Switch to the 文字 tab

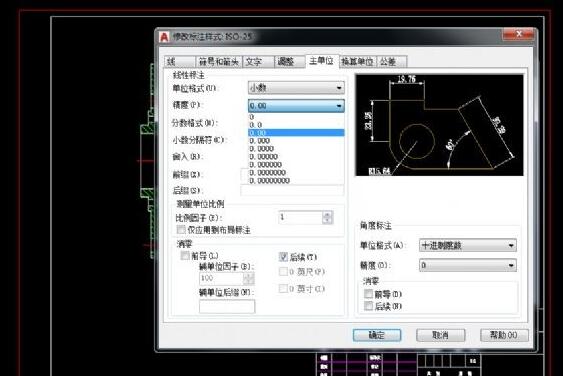pos(258,62)
